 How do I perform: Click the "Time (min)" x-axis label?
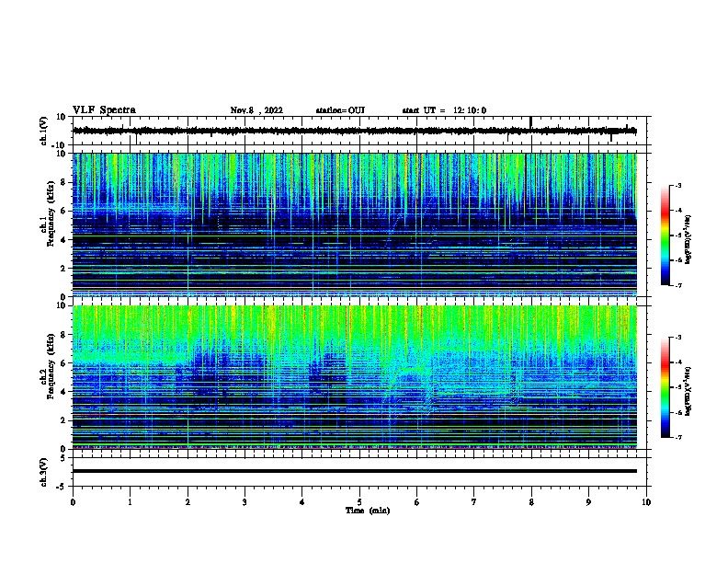click(x=368, y=511)
